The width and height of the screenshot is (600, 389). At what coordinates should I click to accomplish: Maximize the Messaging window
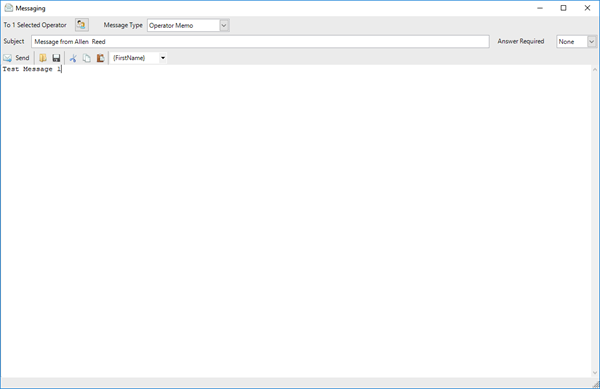click(564, 8)
